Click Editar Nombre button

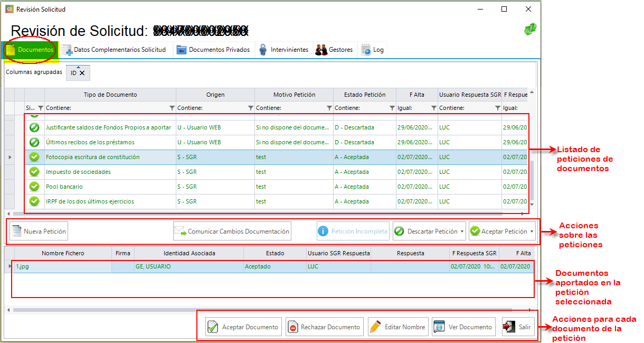[397, 327]
